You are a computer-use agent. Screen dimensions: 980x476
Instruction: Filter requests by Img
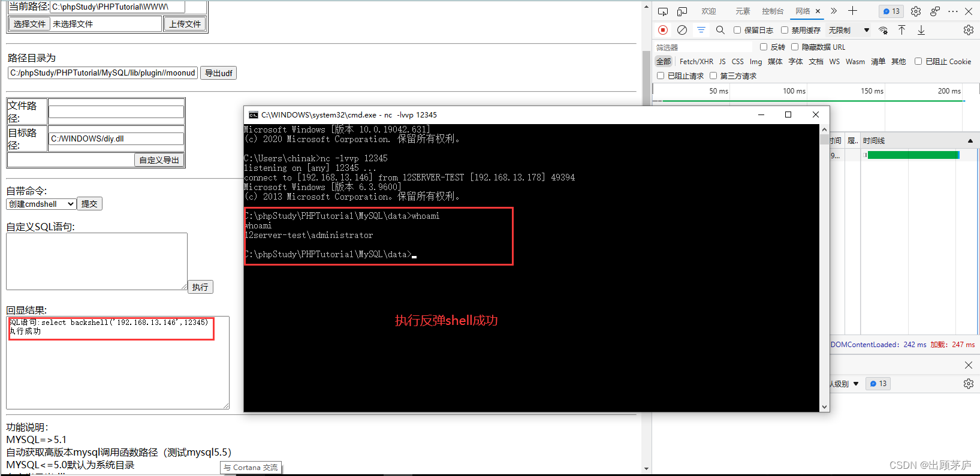[756, 62]
